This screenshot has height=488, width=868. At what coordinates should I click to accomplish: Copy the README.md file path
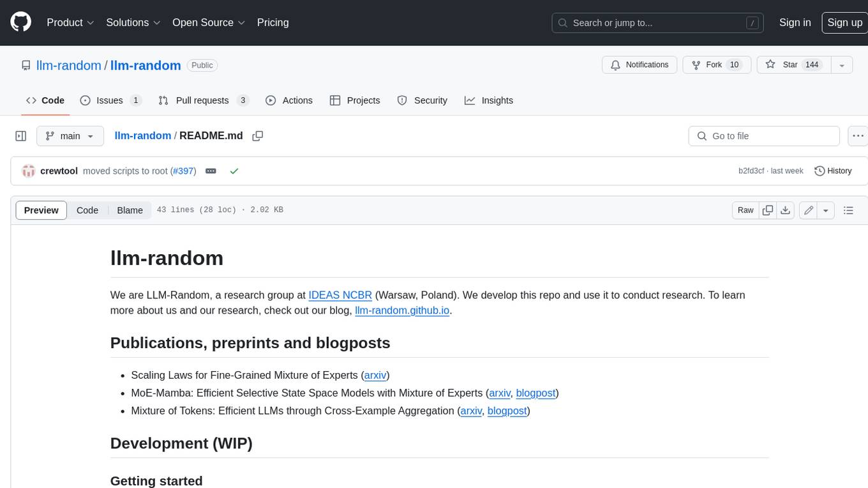coord(258,136)
